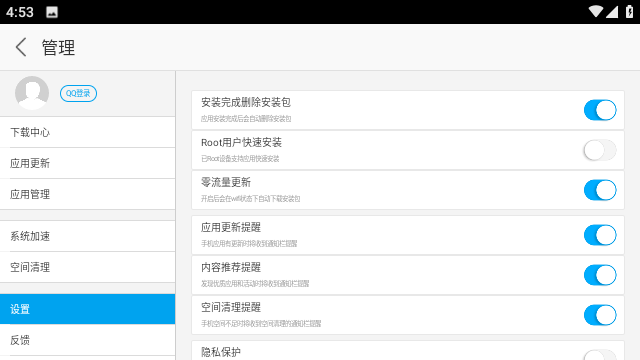This screenshot has height=360, width=640.
Task: Tap the battery icon in status bar
Action: [x=629, y=11]
